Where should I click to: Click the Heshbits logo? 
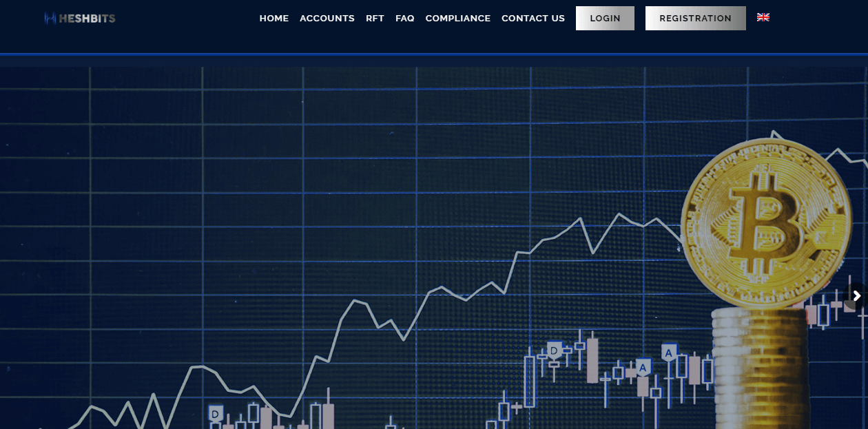79,19
